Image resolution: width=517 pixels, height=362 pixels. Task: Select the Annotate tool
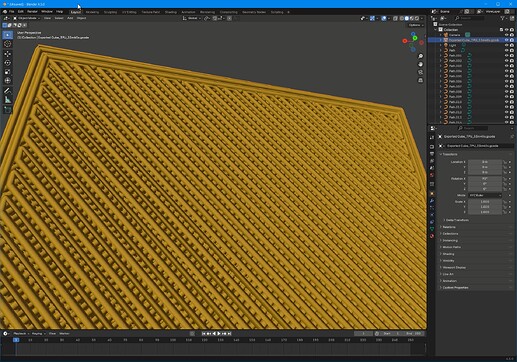coord(7,91)
